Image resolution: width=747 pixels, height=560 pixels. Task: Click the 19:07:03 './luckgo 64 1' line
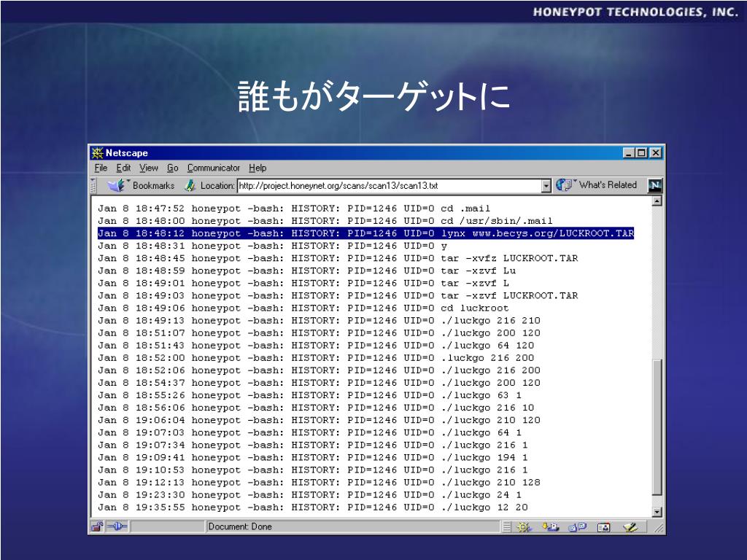(x=309, y=432)
